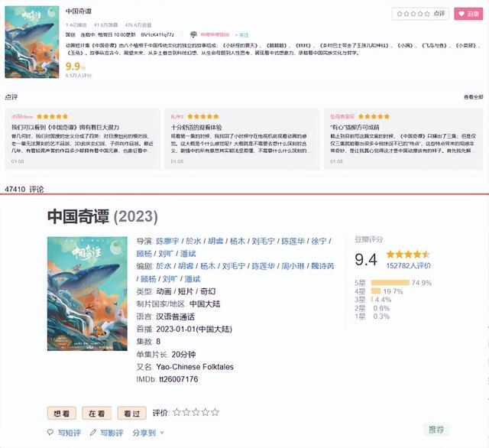Open screenwriter 周小琳 link

pos(293,266)
